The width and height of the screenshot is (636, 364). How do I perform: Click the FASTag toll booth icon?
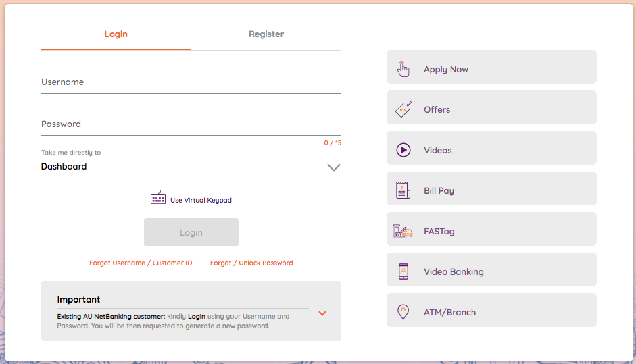pyautogui.click(x=403, y=231)
